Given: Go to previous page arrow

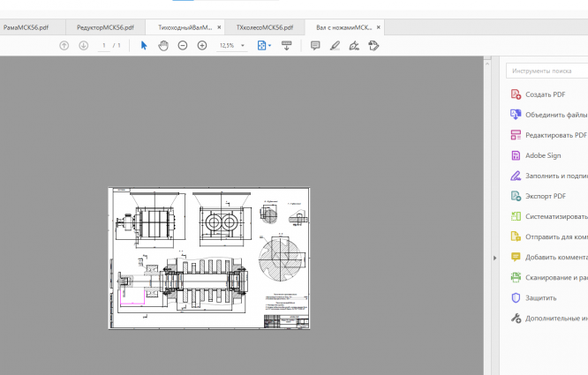Looking at the screenshot, I should coord(64,45).
